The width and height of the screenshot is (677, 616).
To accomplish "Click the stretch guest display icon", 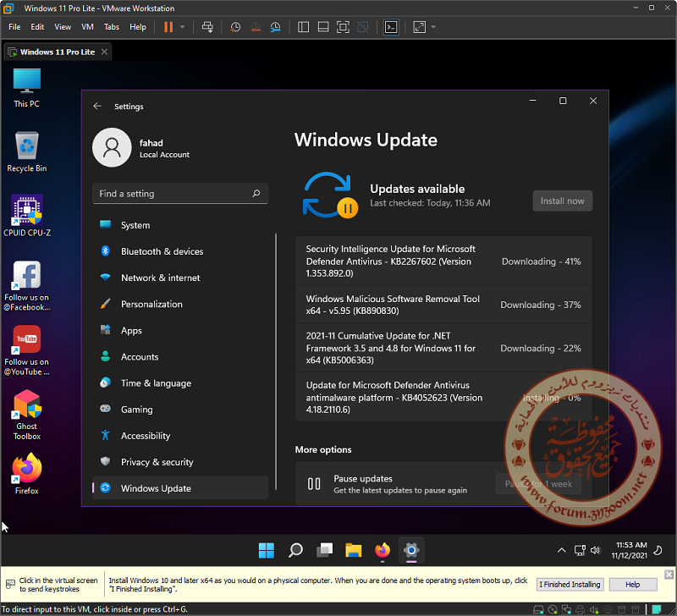I will coord(419,27).
